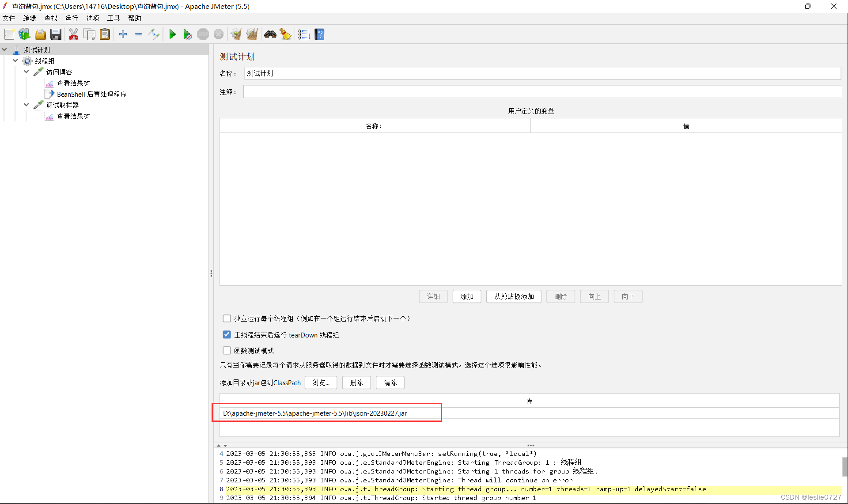
Task: Enable 函数测试模式 checkbox
Action: pyautogui.click(x=227, y=350)
